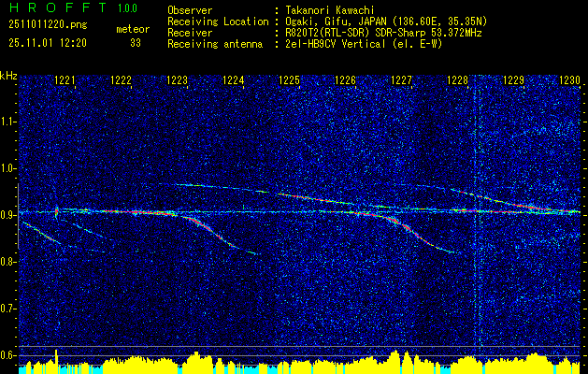Screen dimensions: 588x374
Task: Click the 1227 time marker
Action: click(x=402, y=79)
